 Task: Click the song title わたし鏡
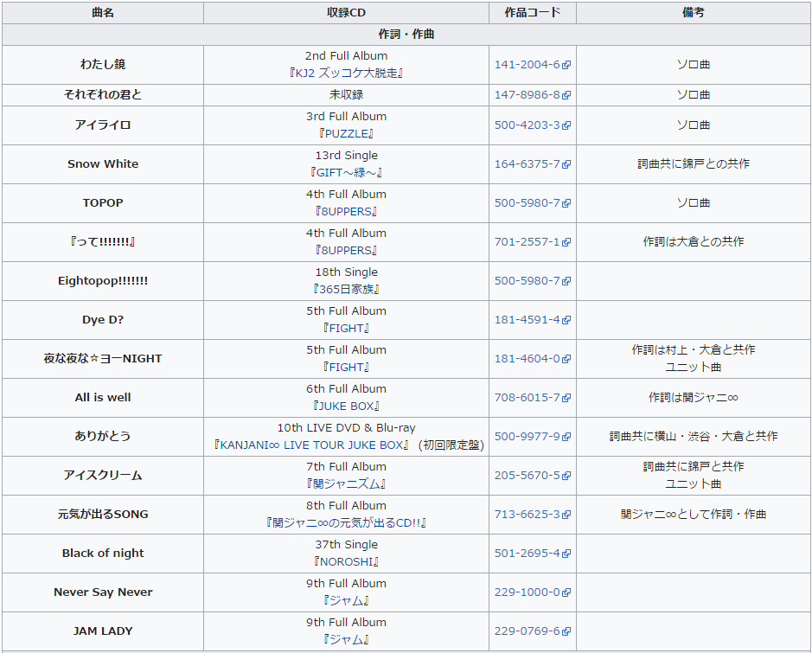(103, 64)
